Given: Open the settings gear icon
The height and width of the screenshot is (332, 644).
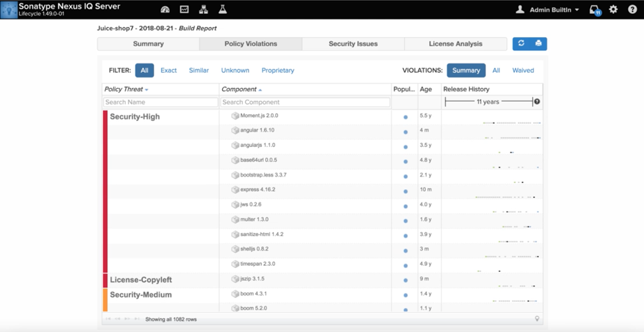Looking at the screenshot, I should [613, 10].
